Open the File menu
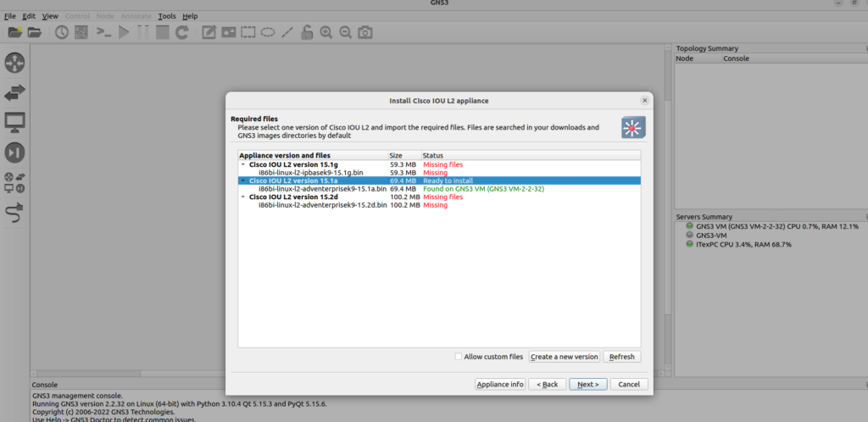This screenshot has width=868, height=422. [x=10, y=16]
